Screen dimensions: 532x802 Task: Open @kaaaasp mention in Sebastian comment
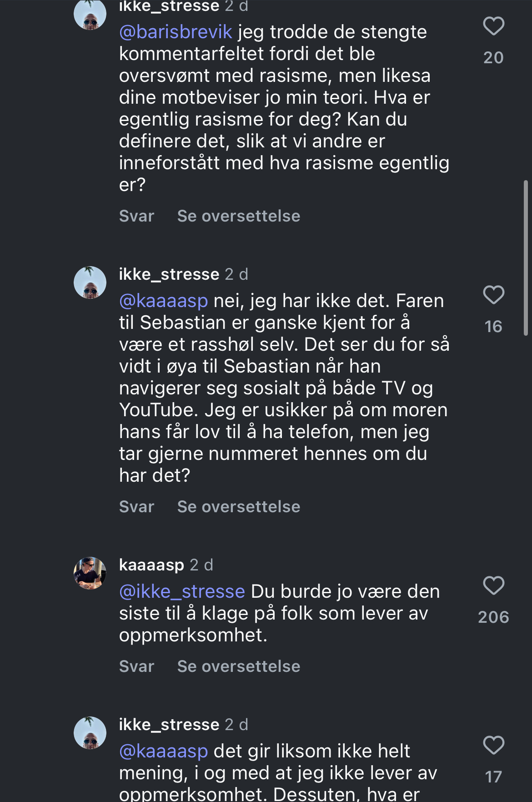(x=164, y=301)
